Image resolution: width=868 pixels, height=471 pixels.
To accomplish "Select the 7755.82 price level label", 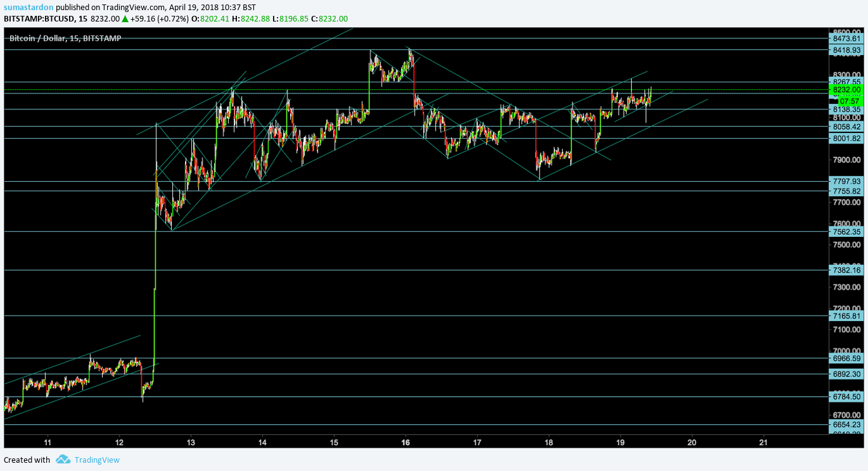I will click(x=846, y=191).
